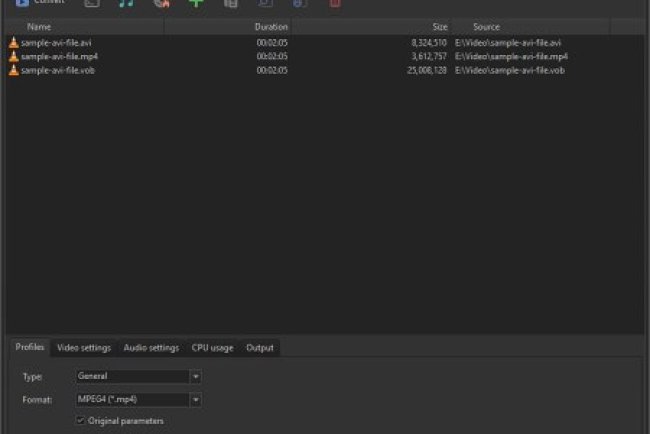Switch to the Profiles tab
The image size is (650, 434).
[29, 347]
